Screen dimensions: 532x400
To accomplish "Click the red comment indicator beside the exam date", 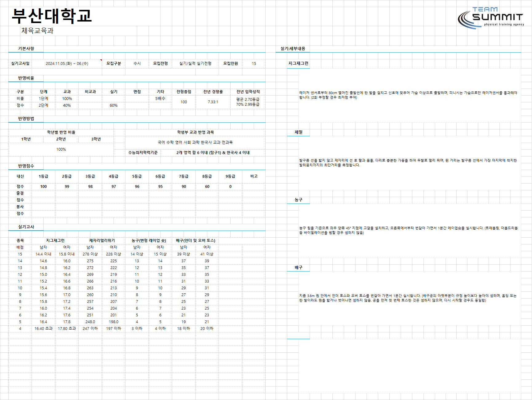I will coord(101,60).
